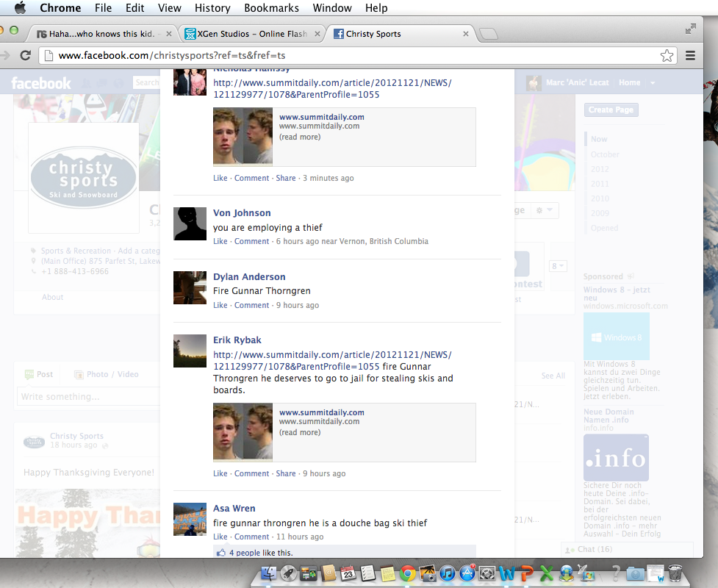Click the Create Page button
The height and width of the screenshot is (588, 718).
(x=611, y=110)
